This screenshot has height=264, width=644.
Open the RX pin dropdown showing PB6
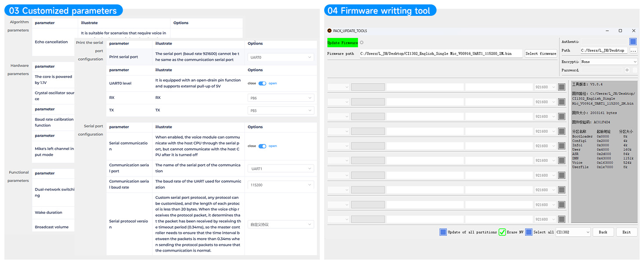(x=281, y=97)
